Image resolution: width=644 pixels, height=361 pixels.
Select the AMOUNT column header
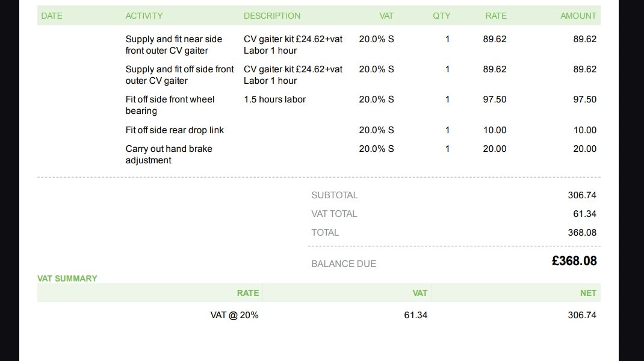pyautogui.click(x=578, y=16)
